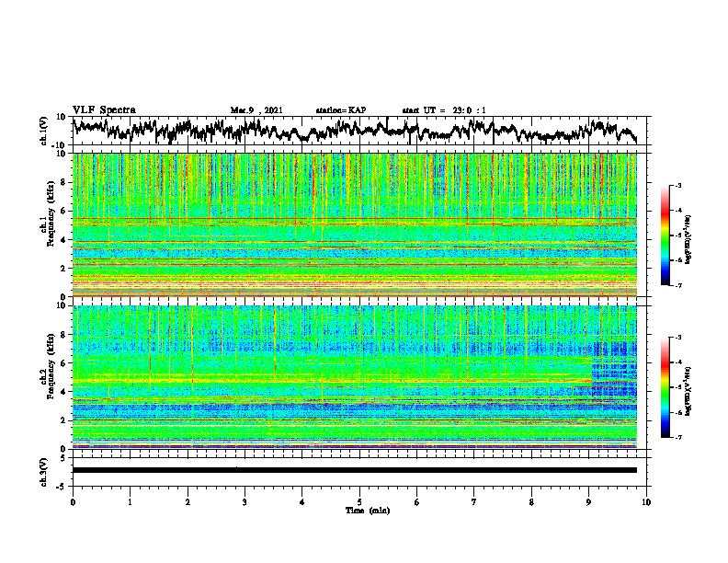Click the "6" kHz tick on ch.2 frequency axis
This screenshot has height=563, width=728.
pos(64,363)
